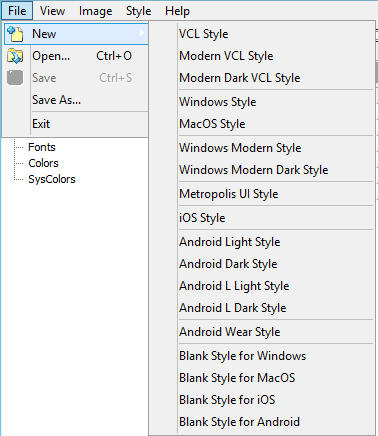378x436 pixels.
Task: Select Android Wear Style
Action: tap(262, 332)
